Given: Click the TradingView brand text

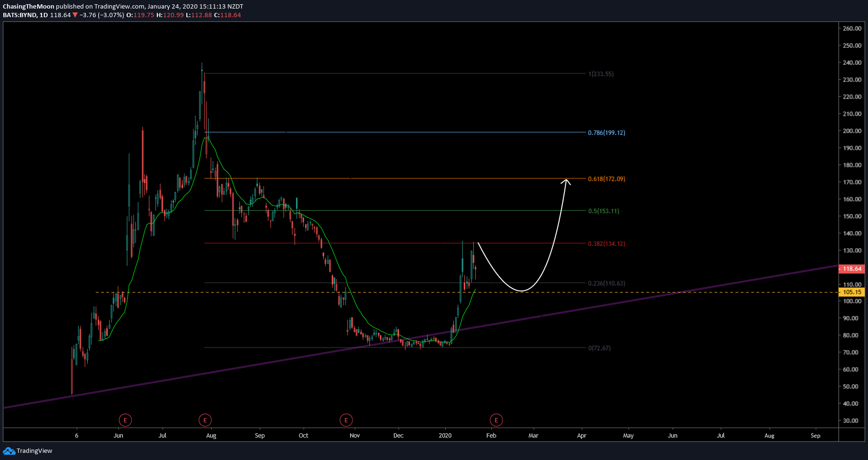Looking at the screenshot, I should 34,451.
